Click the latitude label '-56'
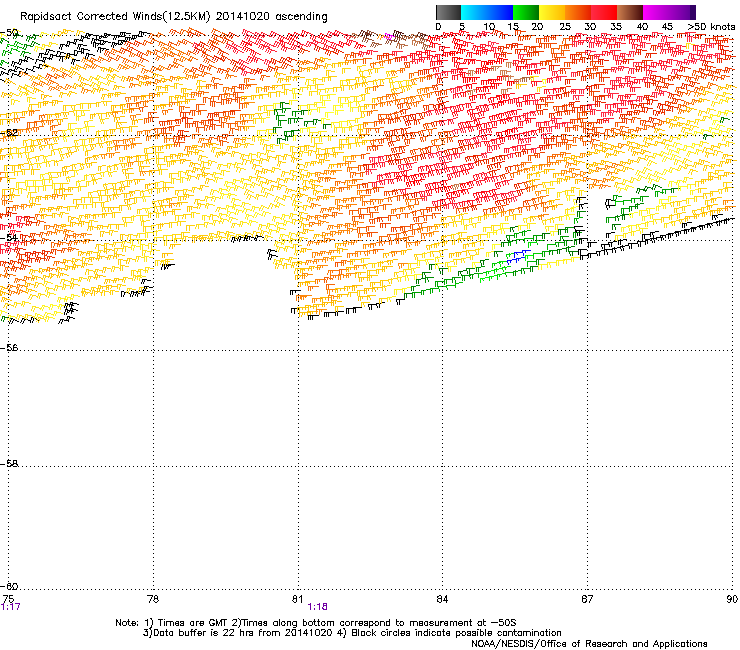This screenshot has height=650, width=740. 9,348
